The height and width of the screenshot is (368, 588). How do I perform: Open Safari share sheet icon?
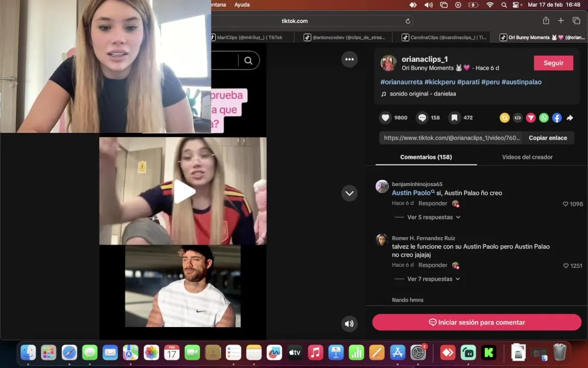point(546,20)
